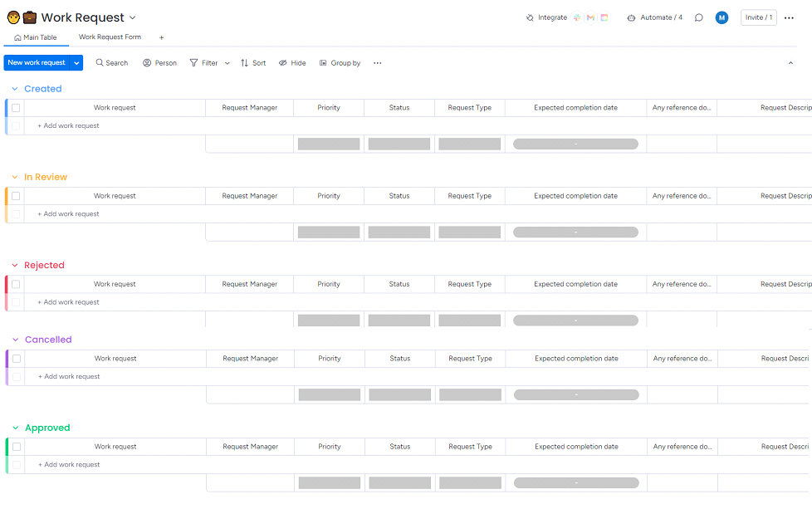This screenshot has height=509, width=812.
Task: Open the Filter options dropdown arrow
Action: click(227, 62)
